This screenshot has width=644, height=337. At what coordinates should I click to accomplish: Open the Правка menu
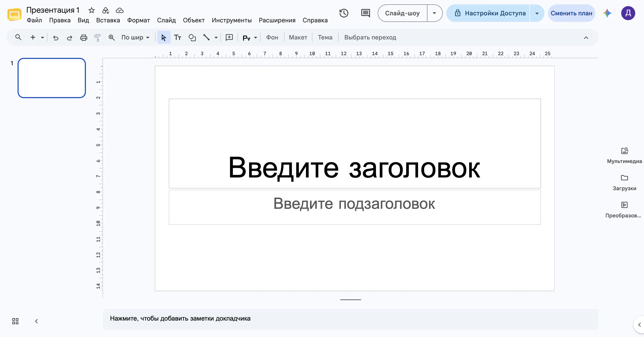point(60,20)
